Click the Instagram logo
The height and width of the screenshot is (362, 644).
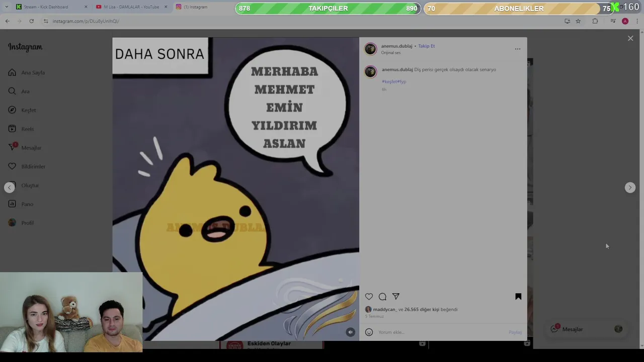25,47
